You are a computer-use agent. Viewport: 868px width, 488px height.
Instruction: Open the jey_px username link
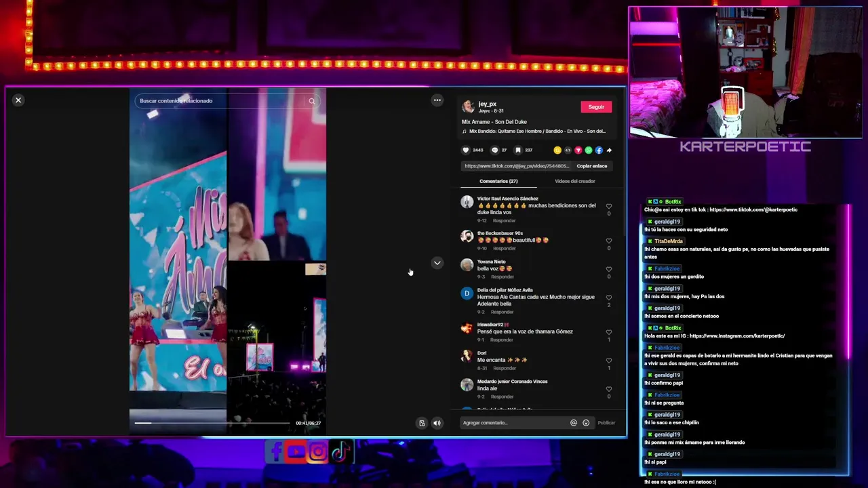(487, 104)
